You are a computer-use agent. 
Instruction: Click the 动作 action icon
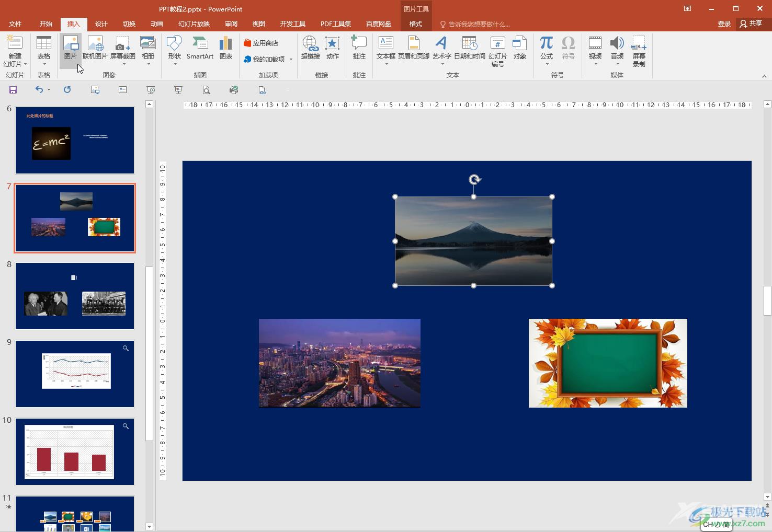click(x=333, y=48)
